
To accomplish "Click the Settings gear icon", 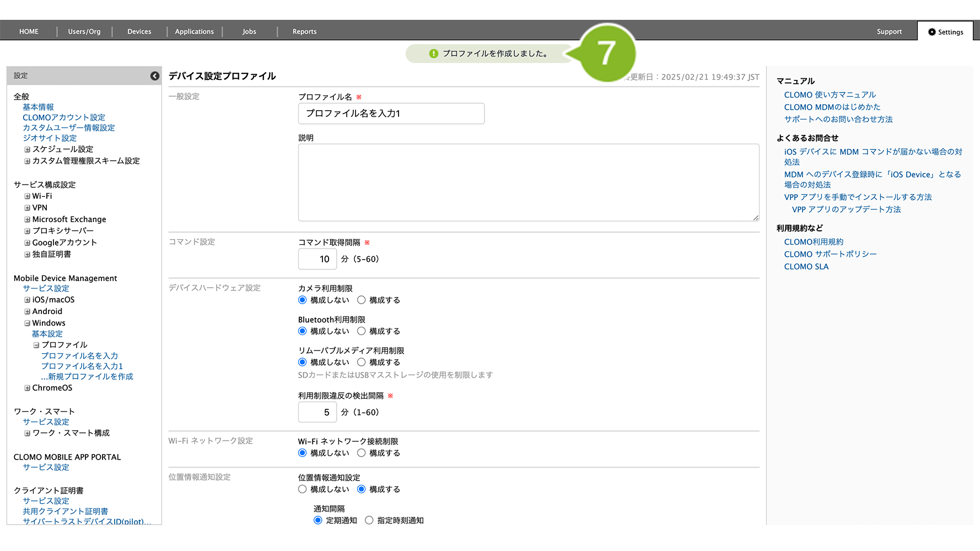I will click(x=931, y=32).
